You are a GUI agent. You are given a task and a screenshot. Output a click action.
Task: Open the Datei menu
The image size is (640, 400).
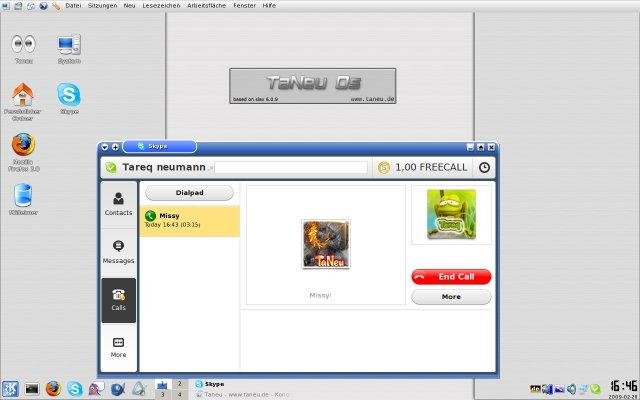point(73,6)
